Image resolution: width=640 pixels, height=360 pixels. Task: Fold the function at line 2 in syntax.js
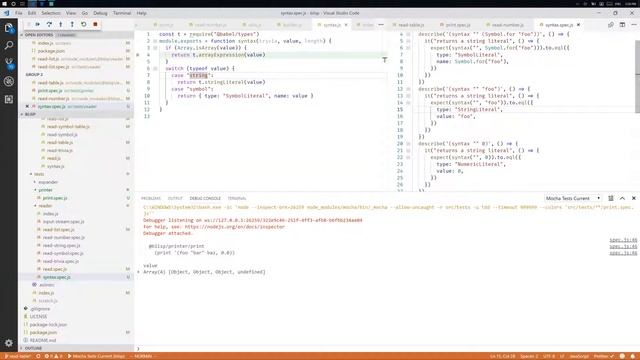pos(155,41)
